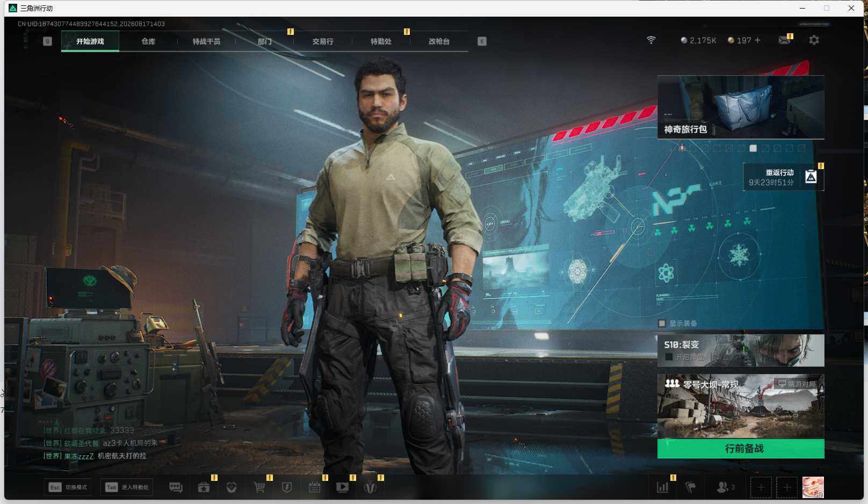Screen dimensions: 868x504
Task: Click the lightning shield icon in bottom bar
Action: point(287,487)
